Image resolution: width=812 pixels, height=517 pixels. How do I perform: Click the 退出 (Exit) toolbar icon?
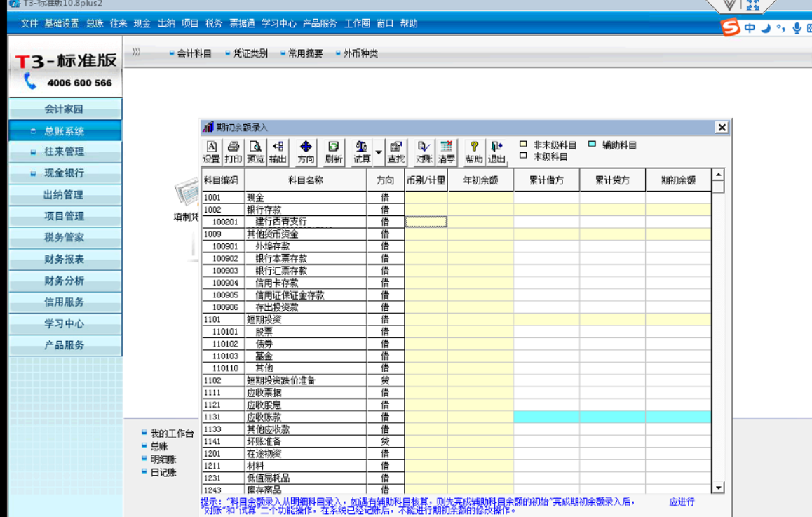pos(496,152)
